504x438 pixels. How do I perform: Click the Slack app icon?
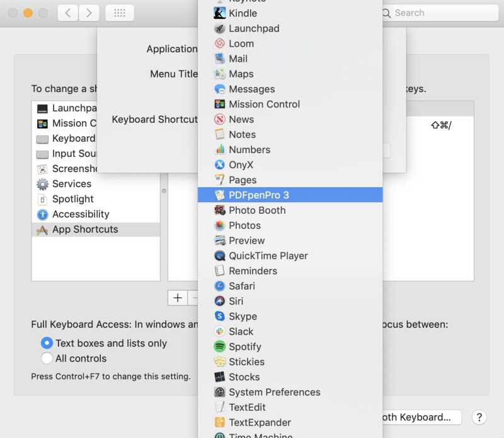(219, 331)
